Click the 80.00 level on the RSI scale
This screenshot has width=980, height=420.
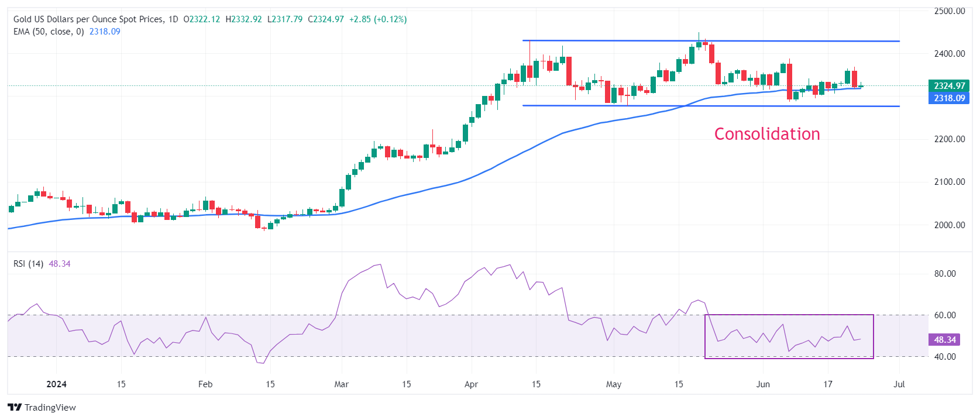944,274
